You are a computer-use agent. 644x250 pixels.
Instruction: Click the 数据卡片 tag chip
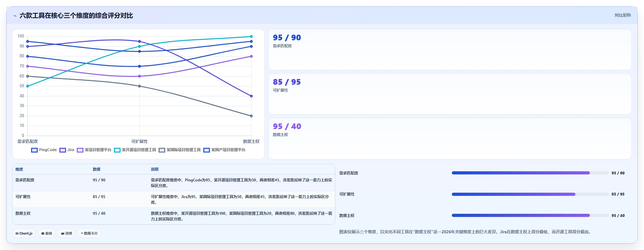point(89,233)
